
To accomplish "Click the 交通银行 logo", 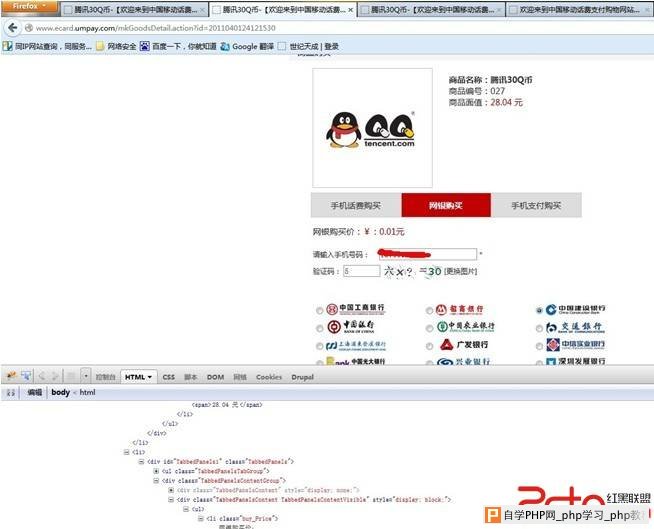I will coord(576,327).
